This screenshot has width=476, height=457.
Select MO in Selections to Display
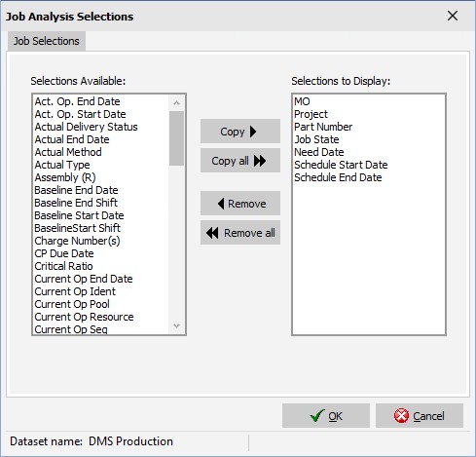pos(302,101)
